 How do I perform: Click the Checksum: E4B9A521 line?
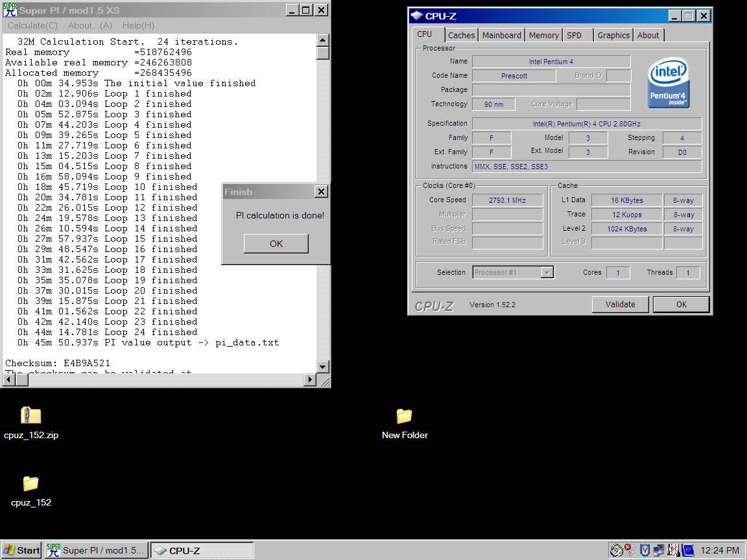point(58,363)
